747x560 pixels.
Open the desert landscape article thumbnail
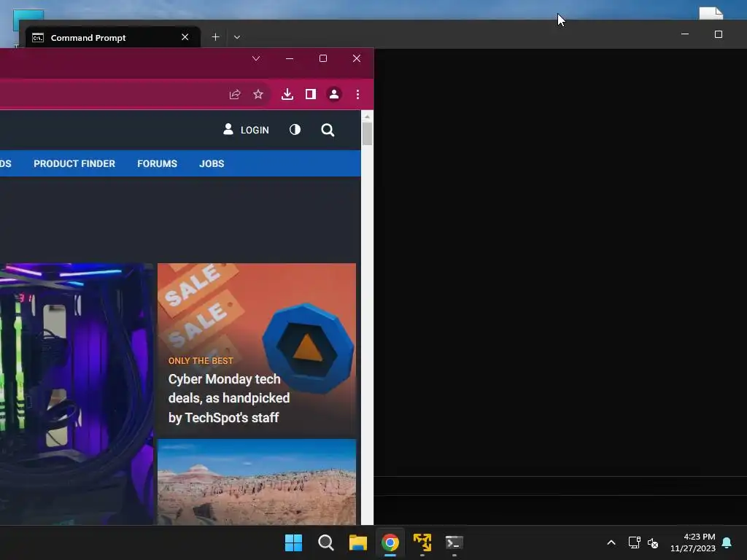pos(257,482)
